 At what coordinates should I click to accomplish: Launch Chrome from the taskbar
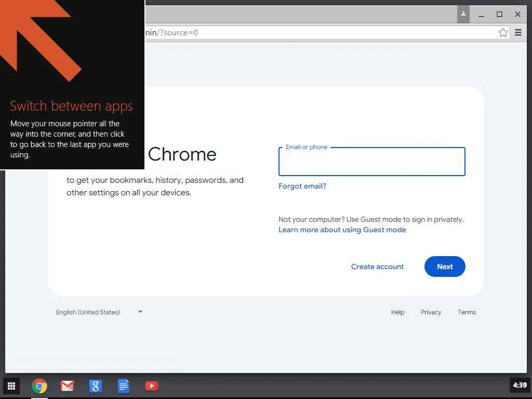pos(39,386)
